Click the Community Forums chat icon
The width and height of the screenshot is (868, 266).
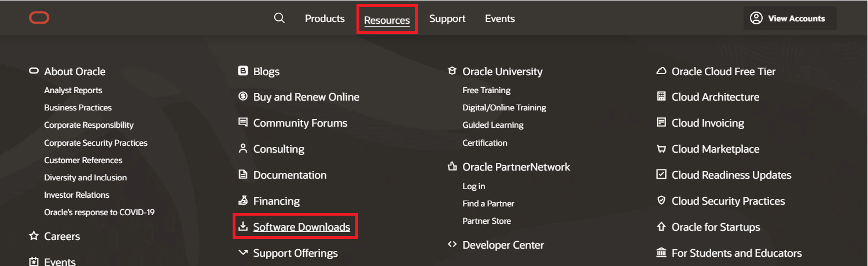tap(243, 123)
